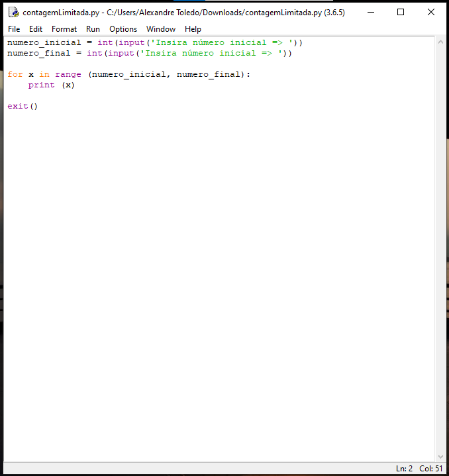Viewport: 449px width, 476px height.
Task: Open the Run menu
Action: [93, 29]
